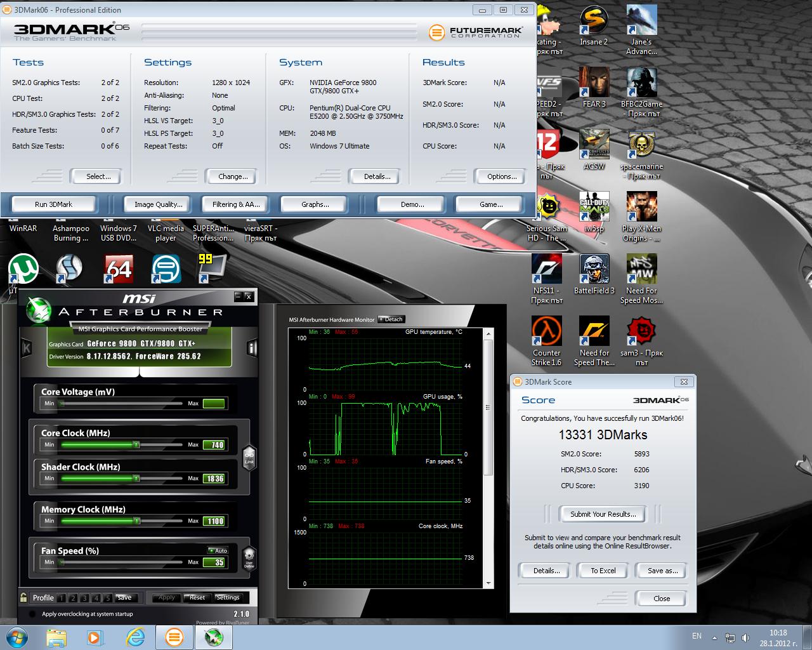This screenshot has width=812, height=650.
Task: Click Submit Your Results in the Score dialog
Action: [x=603, y=514]
